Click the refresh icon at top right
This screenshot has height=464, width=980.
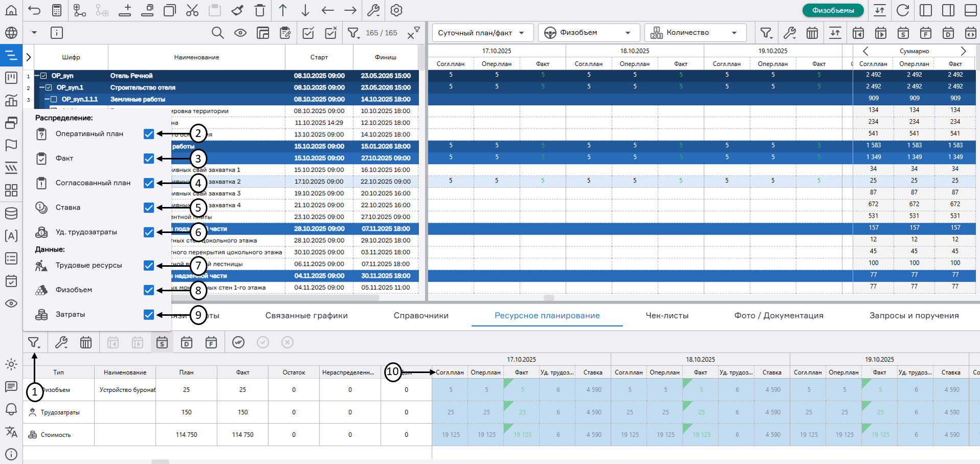tap(903, 10)
